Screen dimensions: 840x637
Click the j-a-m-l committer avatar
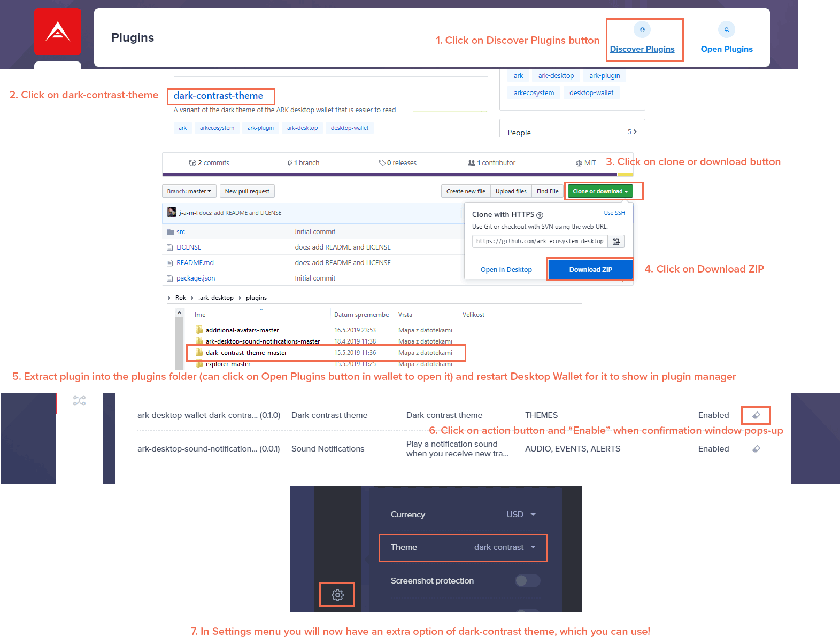click(172, 212)
